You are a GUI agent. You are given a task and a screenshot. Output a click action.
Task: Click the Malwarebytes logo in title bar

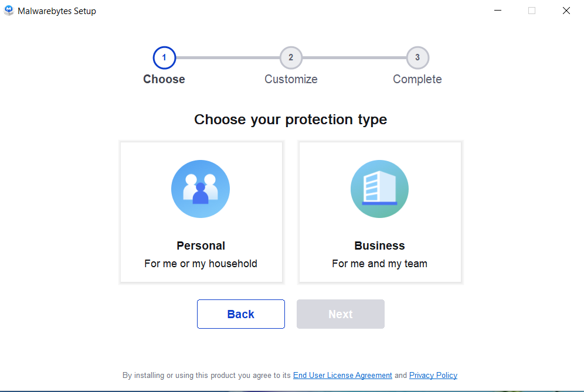click(x=9, y=11)
